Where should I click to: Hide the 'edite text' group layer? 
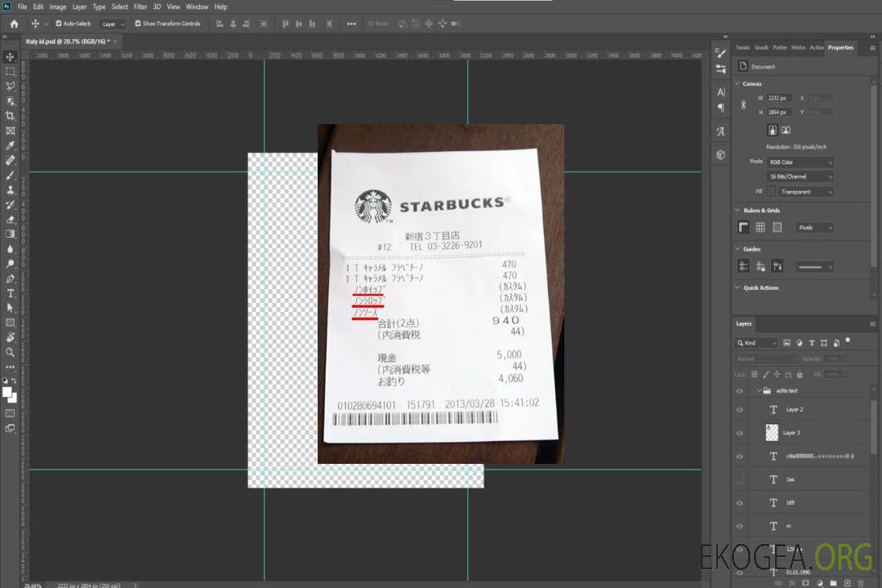[x=740, y=391]
